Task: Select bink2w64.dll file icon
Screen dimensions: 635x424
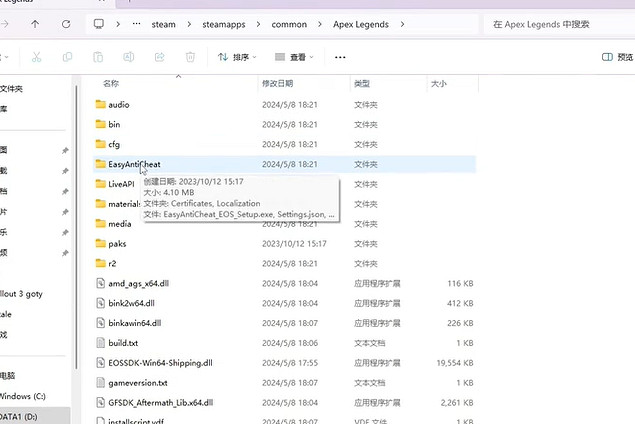Action: click(x=100, y=303)
